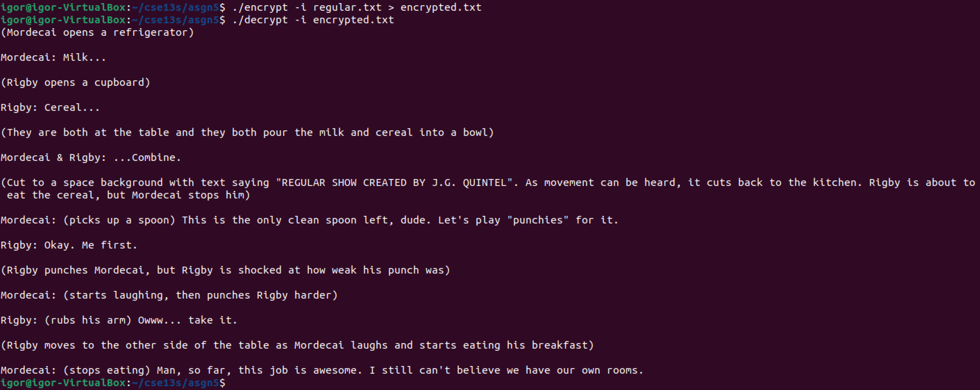The image size is (980, 390).
Task: Click the './decrypt -i encrypted.txt' command text
Action: 313,20
